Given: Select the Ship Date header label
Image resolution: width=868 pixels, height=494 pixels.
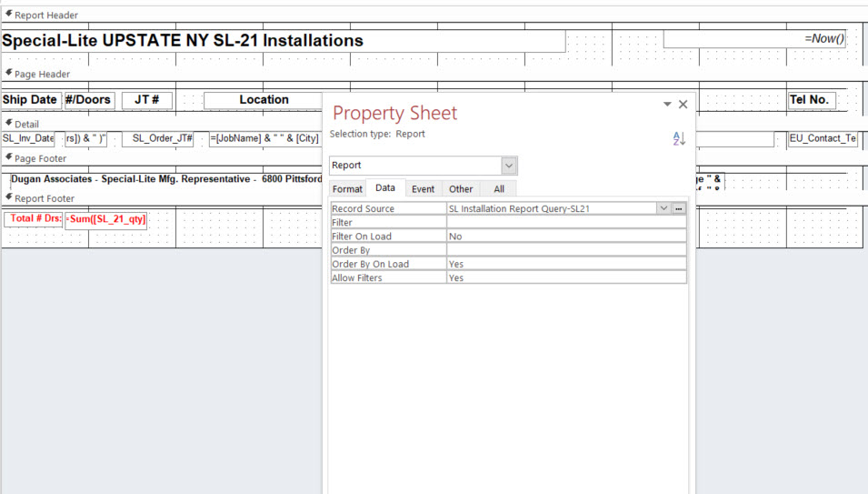Looking at the screenshot, I should [30, 100].
